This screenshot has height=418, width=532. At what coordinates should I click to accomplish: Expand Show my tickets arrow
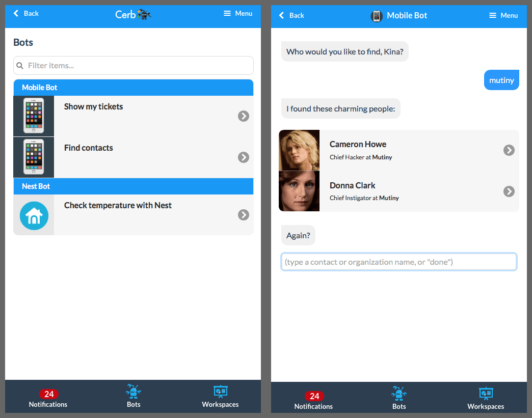pyautogui.click(x=243, y=116)
